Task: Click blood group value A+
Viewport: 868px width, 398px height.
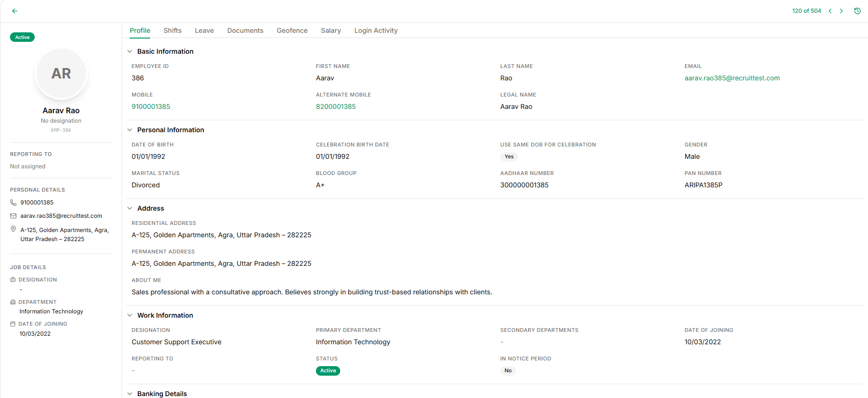Action: (x=320, y=185)
